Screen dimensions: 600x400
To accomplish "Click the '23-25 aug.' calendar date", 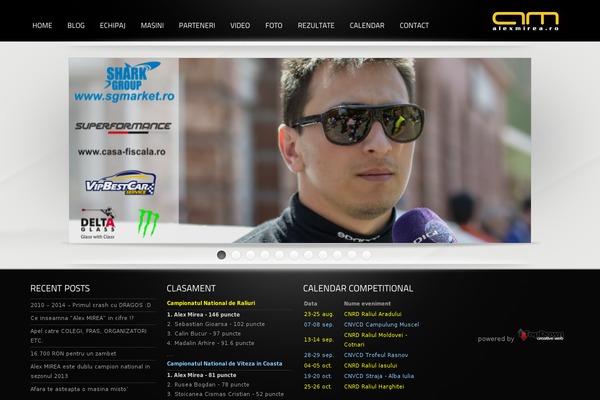I will coord(319,314).
